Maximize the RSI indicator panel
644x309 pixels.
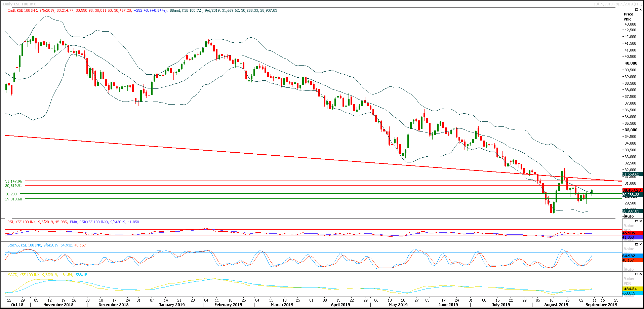[636, 221]
